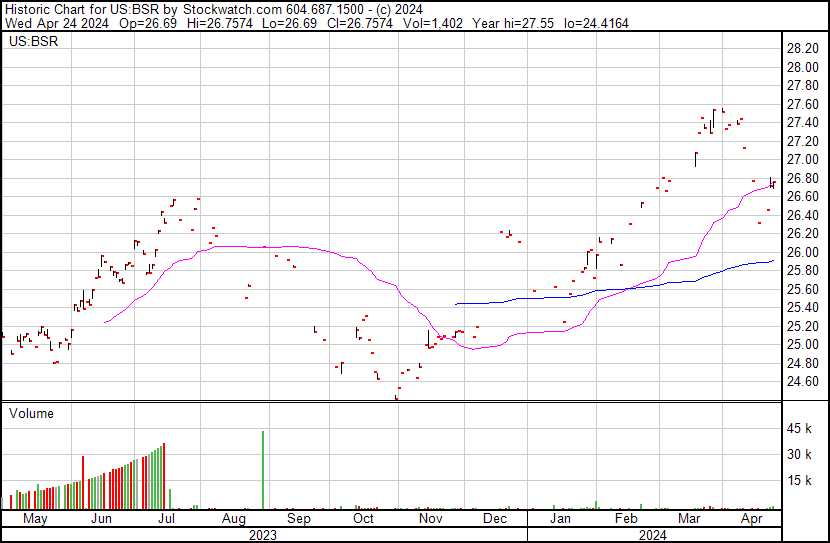Click the tall green August volume bar

coord(263,470)
